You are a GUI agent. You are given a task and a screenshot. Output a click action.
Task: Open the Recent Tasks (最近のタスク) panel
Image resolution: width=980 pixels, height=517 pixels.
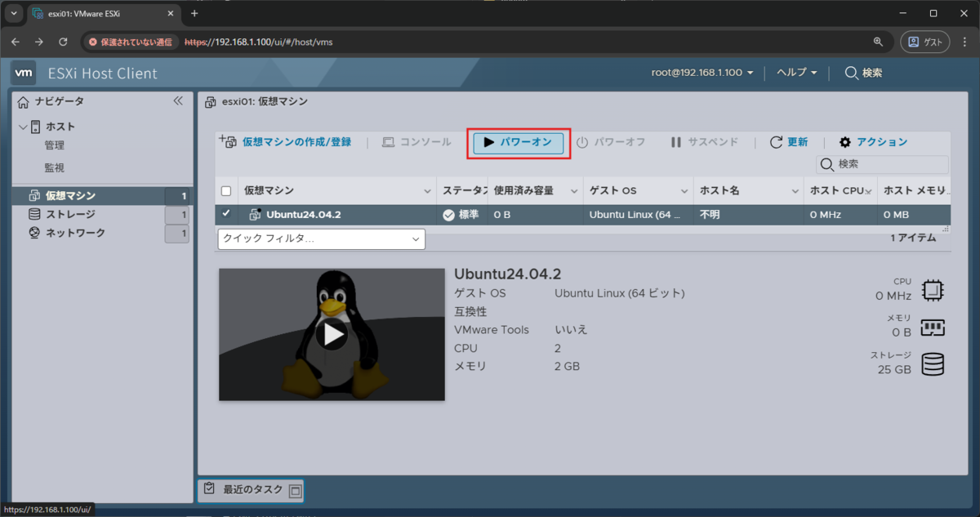(251, 490)
